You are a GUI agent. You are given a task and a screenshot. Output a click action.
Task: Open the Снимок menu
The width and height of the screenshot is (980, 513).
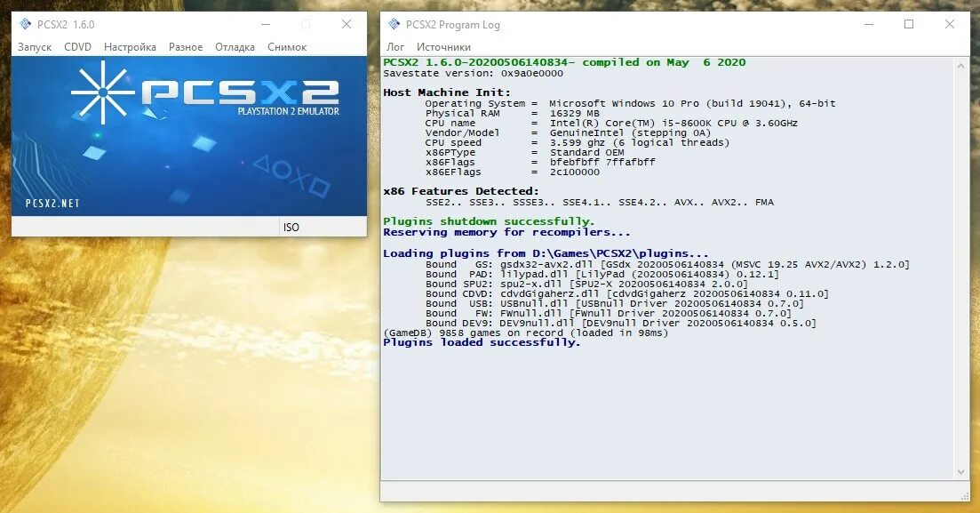(x=287, y=47)
